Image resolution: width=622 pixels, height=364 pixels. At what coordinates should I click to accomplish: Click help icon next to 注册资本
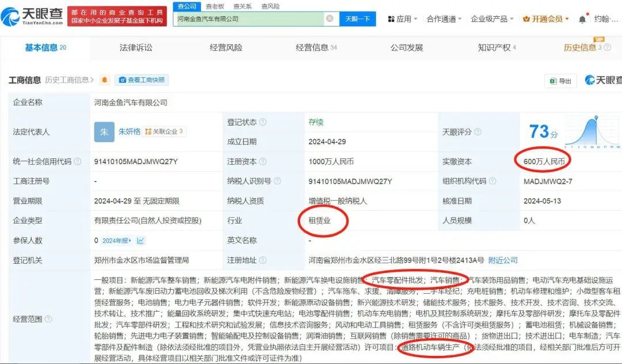click(263, 161)
